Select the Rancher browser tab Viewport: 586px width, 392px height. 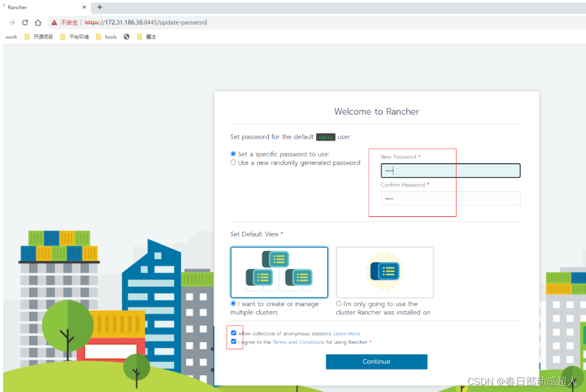tap(45, 7)
